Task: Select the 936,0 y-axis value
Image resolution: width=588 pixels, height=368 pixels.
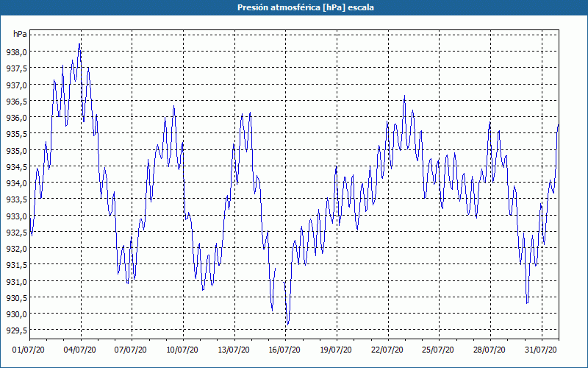Action: point(16,118)
